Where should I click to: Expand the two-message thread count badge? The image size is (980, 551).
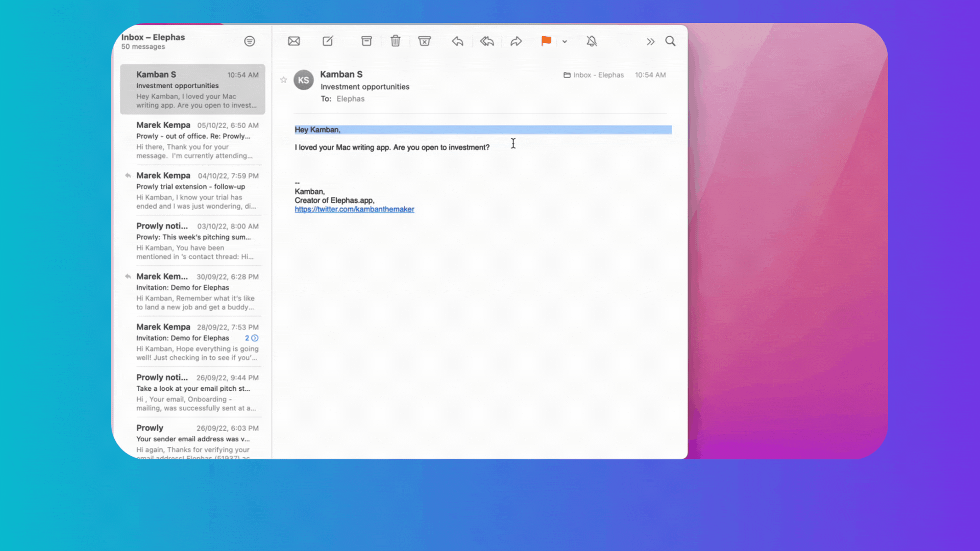[x=252, y=338]
